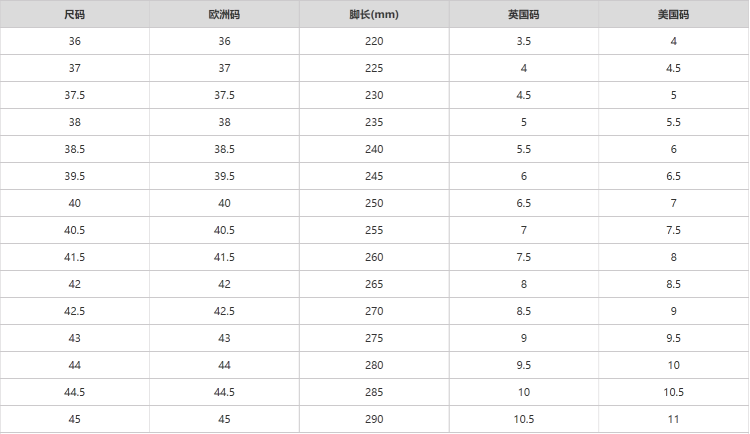Click the 欧洲码 column header
Image resolution: width=750 pixels, height=434 pixels.
click(x=224, y=14)
